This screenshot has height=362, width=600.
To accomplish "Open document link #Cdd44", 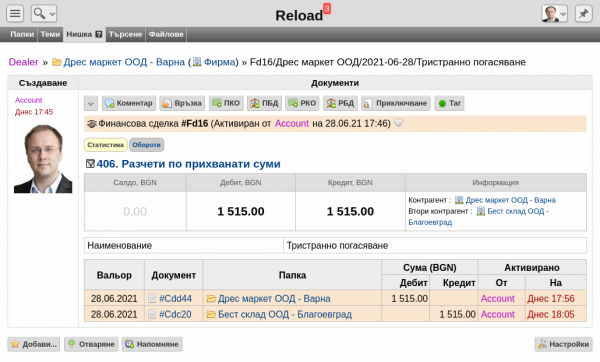I will [175, 298].
